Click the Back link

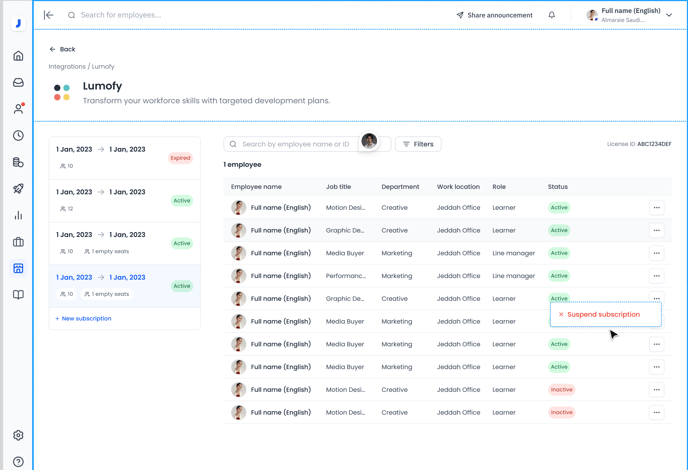tap(62, 49)
